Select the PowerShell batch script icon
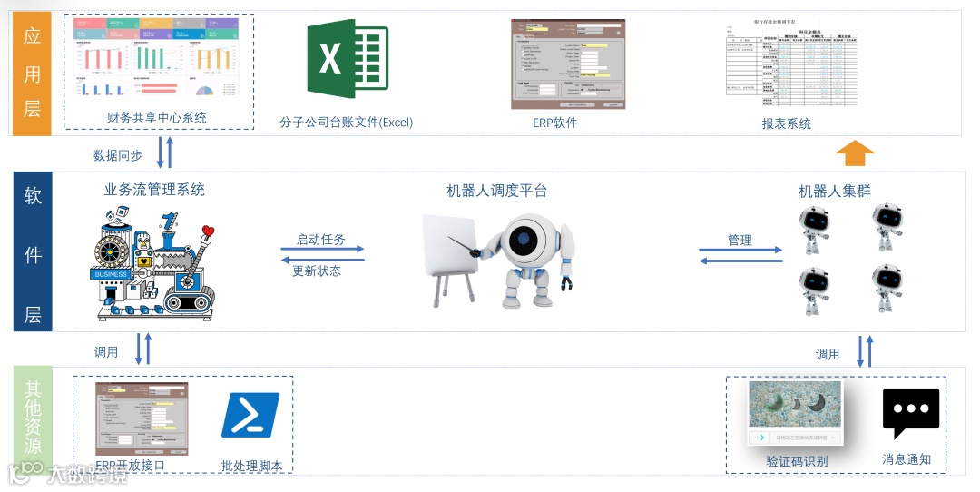This screenshot has height=492, width=980. [250, 416]
